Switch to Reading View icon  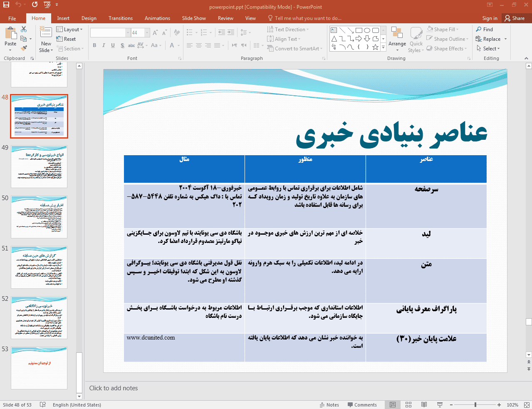point(424,404)
